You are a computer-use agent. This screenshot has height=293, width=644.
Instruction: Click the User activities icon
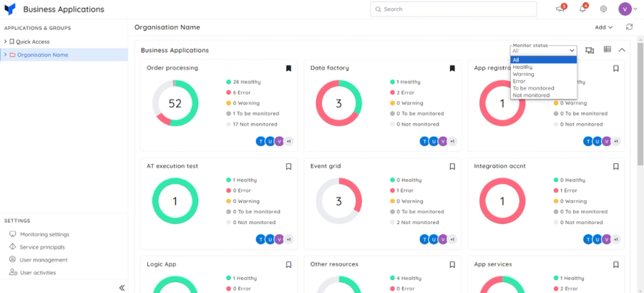[x=13, y=272]
